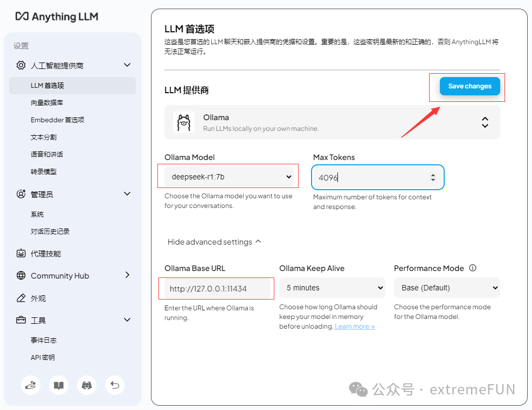Image resolution: width=532 pixels, height=410 pixels.
Task: Increment Max Tokens with stepper arrows
Action: (433, 175)
